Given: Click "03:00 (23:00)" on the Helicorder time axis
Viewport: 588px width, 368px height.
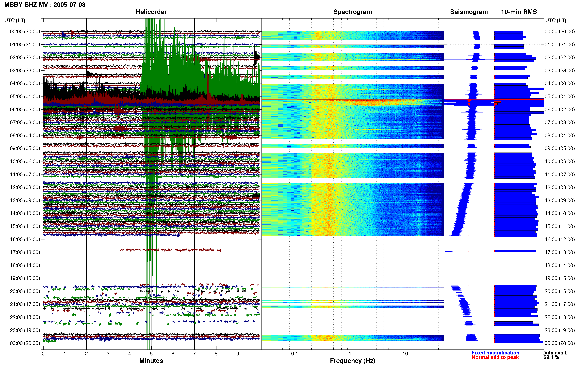Looking at the screenshot, I should pyautogui.click(x=25, y=71).
